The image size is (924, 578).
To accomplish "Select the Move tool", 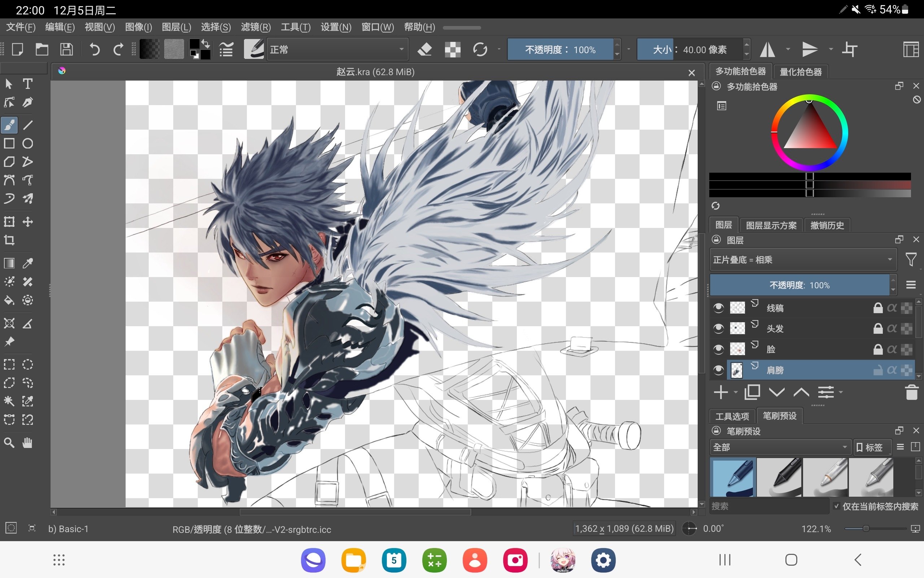I will click(x=27, y=222).
